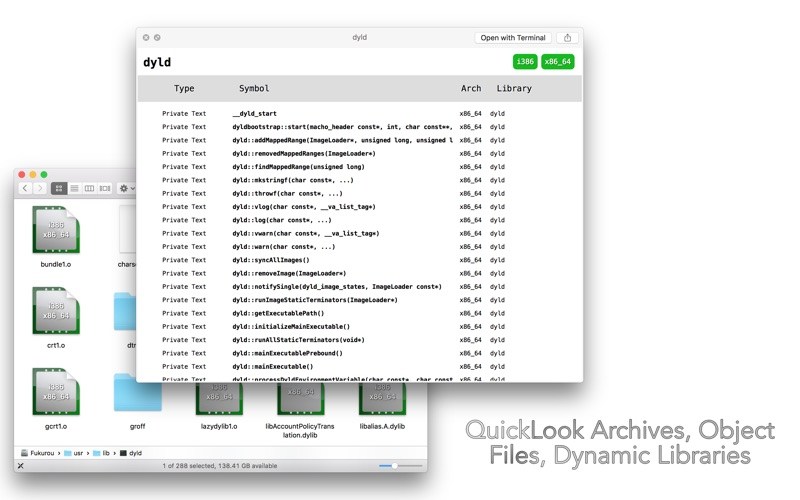800x500 pixels.
Task: Click the tools icon in Finder status bar
Action: tap(20, 466)
